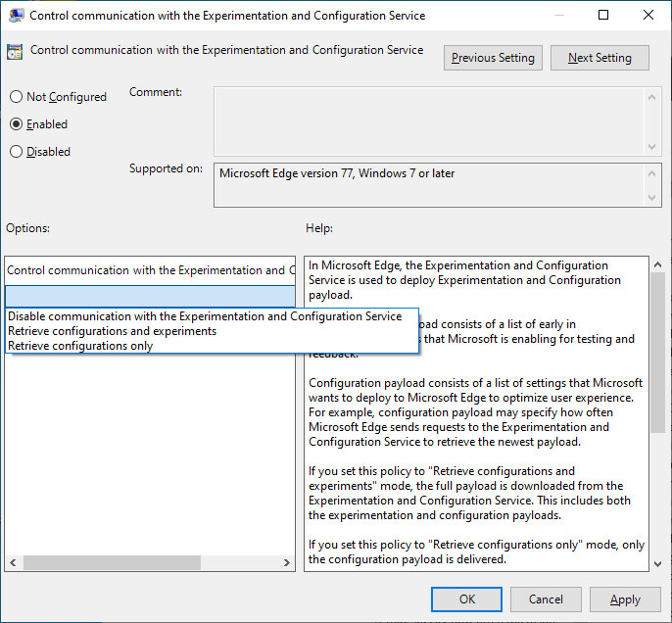Click the Options pane left scroll arrow
This screenshot has width=672, height=623.
point(13,562)
